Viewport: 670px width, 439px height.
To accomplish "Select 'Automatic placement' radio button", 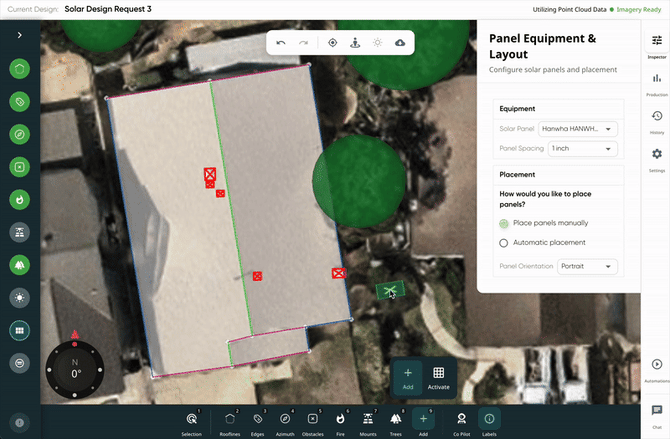I will (x=503, y=243).
